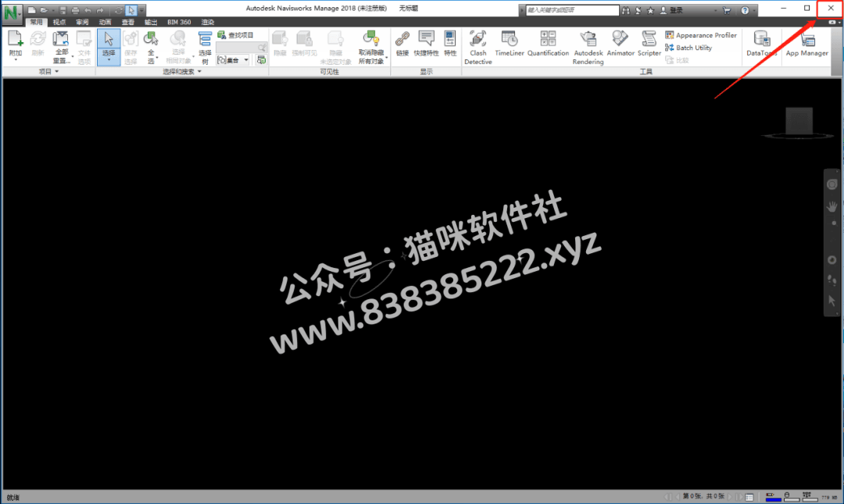Screen dimensions: 844x504
Task: Open the 集合 sets dropdown
Action: point(233,60)
